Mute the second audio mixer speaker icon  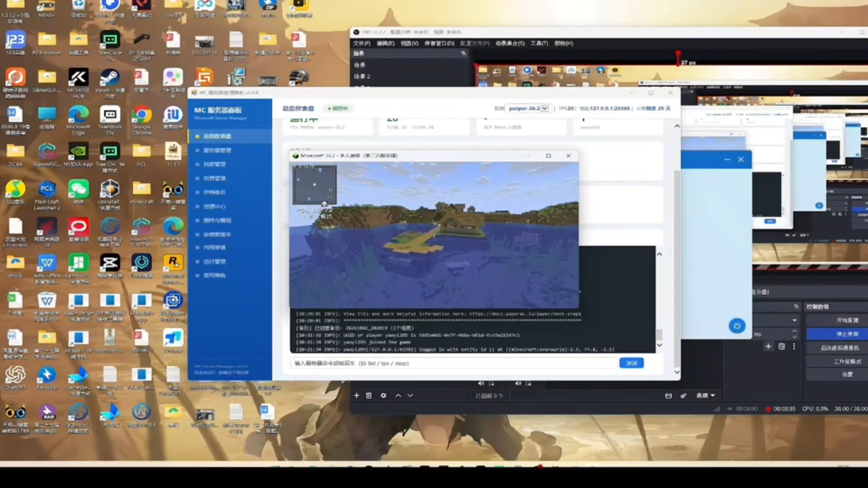(x=518, y=383)
